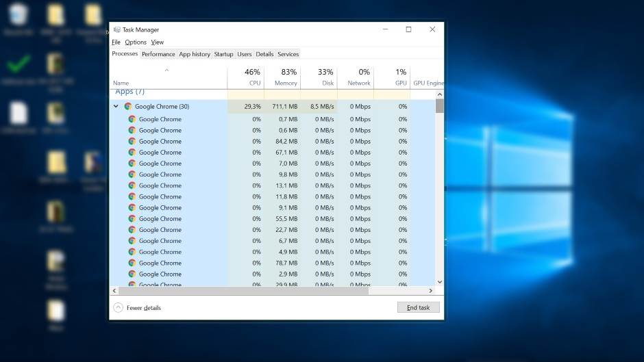This screenshot has height=362, width=644.
Task: Click the Task Manager title bar icon
Action: point(117,29)
